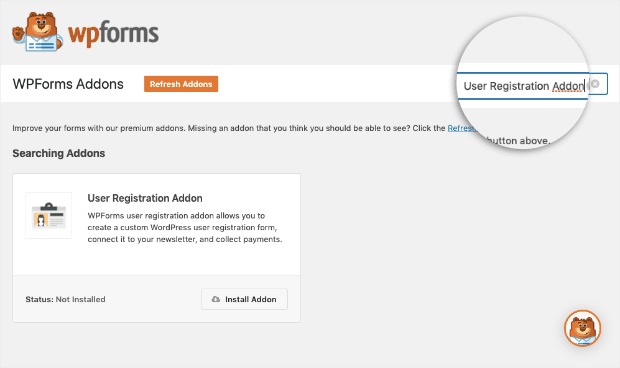
Task: Click the orange wpforms wordmark
Action: (x=113, y=34)
